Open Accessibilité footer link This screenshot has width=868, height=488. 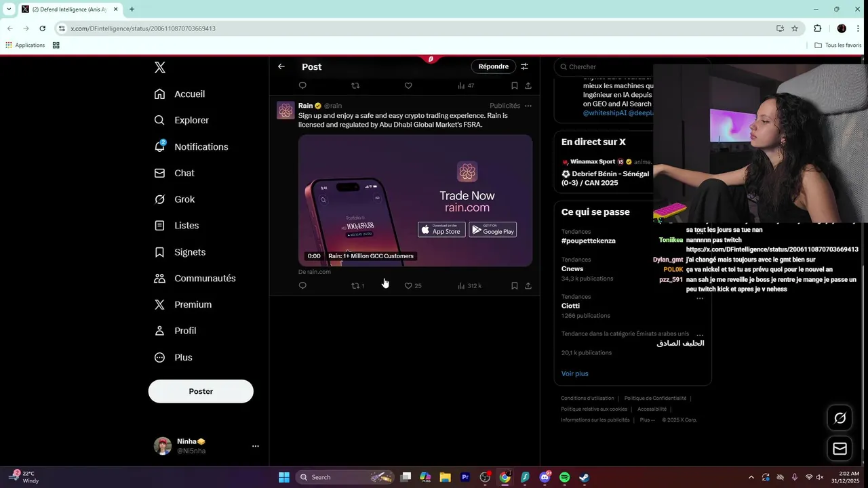[652, 409]
